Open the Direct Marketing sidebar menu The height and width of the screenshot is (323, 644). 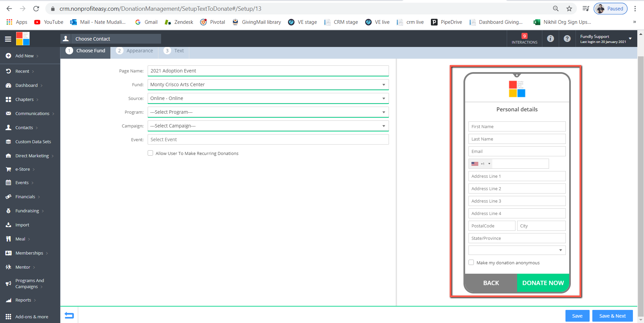coord(30,156)
